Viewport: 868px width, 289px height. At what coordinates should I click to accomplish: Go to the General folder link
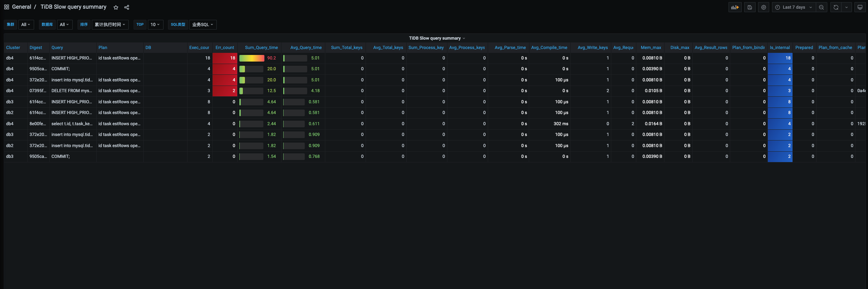click(22, 7)
